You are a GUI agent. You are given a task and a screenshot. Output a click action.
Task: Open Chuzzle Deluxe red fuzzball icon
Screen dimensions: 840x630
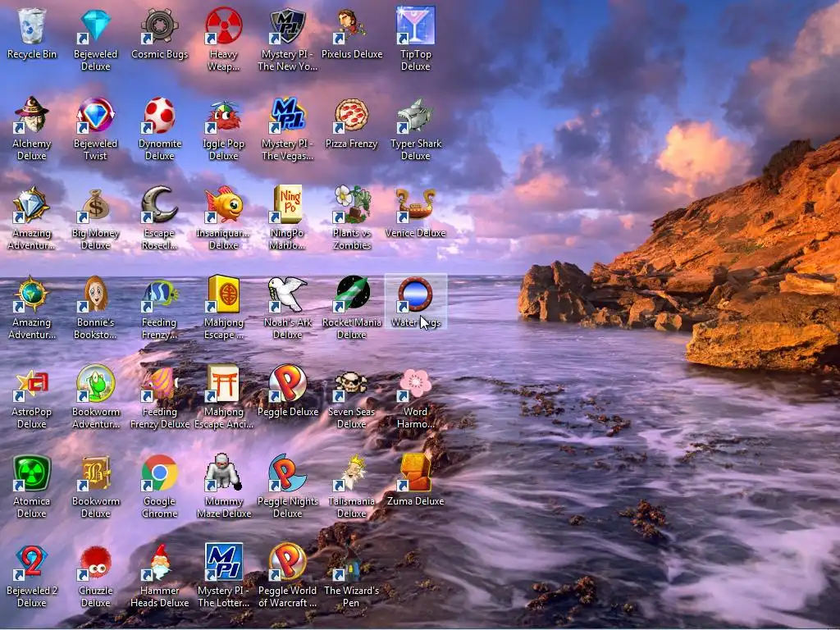click(x=95, y=563)
